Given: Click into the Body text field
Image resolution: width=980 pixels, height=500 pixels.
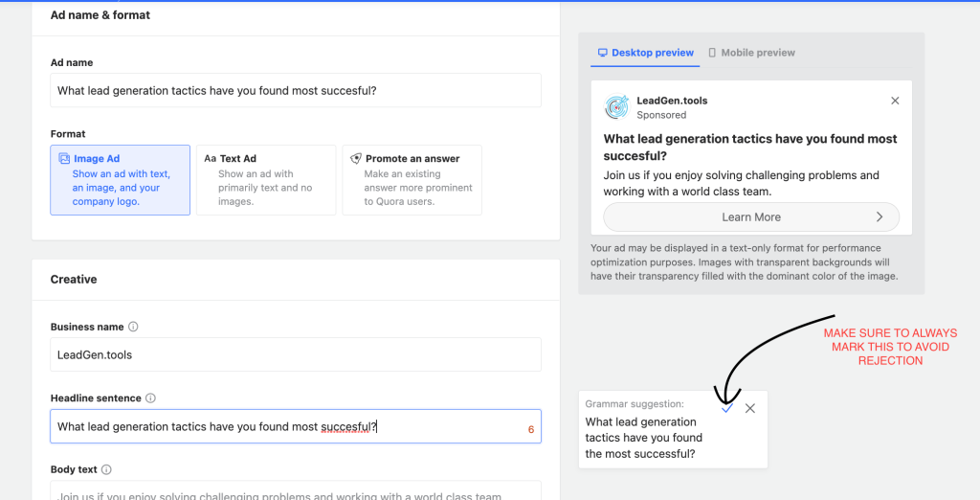Looking at the screenshot, I should [296, 490].
